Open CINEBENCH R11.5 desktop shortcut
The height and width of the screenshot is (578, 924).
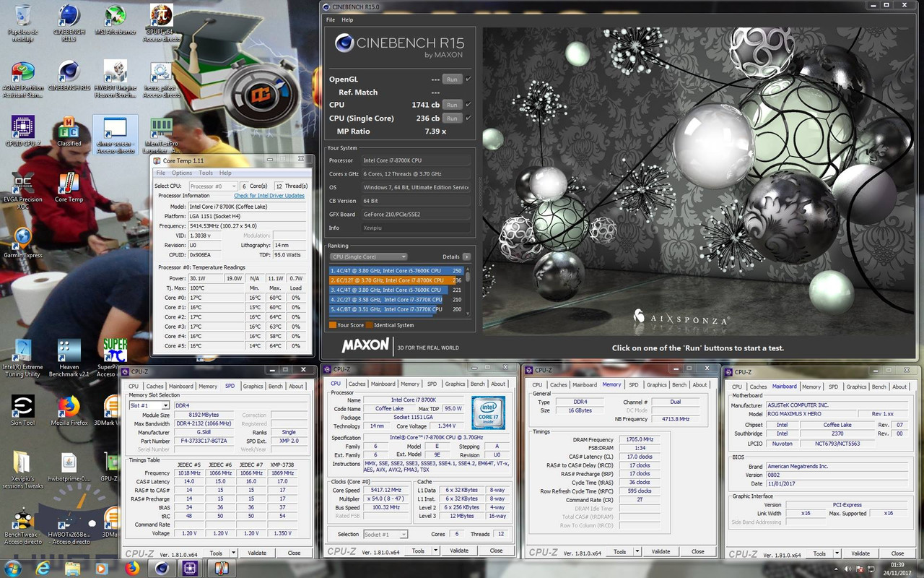tap(69, 23)
